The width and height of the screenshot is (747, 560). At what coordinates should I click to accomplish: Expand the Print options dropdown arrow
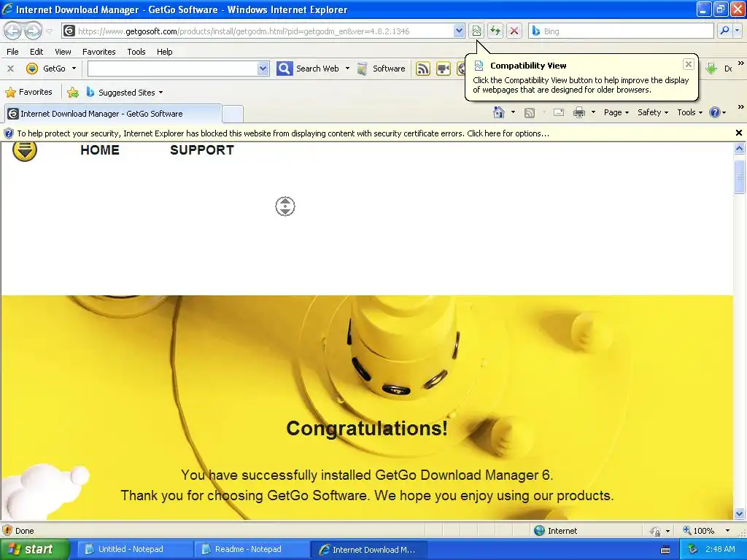tap(593, 112)
